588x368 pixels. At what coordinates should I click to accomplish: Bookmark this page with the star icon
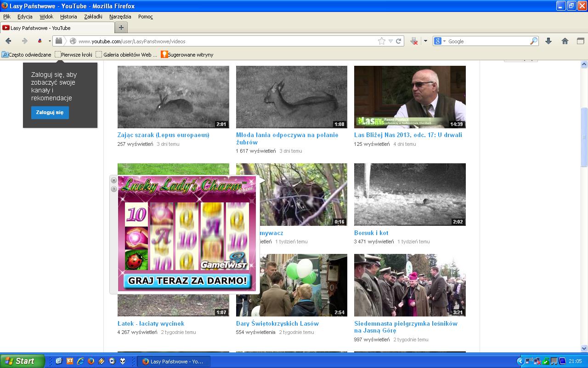pyautogui.click(x=381, y=41)
